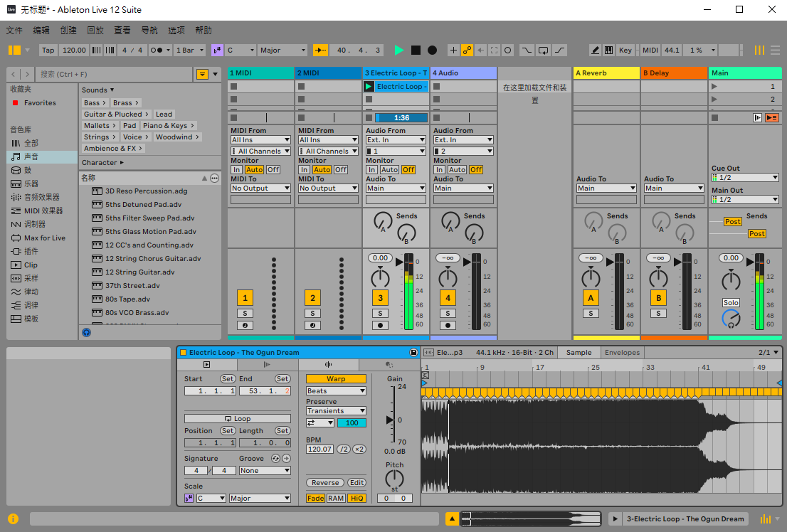Click the Arrangement Record button
Viewport: 787px width, 532px height.
point(432,50)
